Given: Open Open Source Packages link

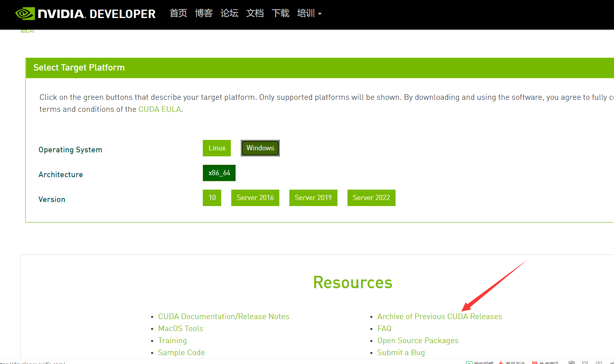Looking at the screenshot, I should pyautogui.click(x=418, y=340).
